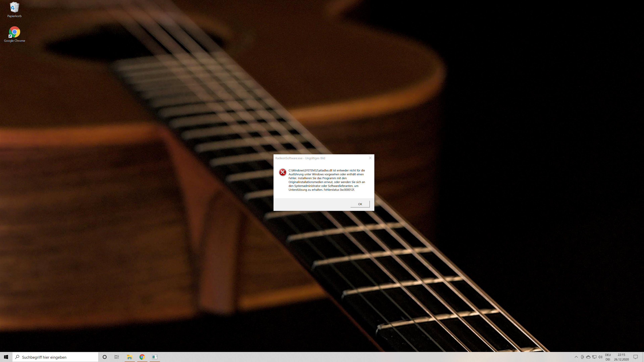This screenshot has width=644, height=362.
Task: Click OK in the RadeonSoftware error dialog
Action: (x=360, y=204)
